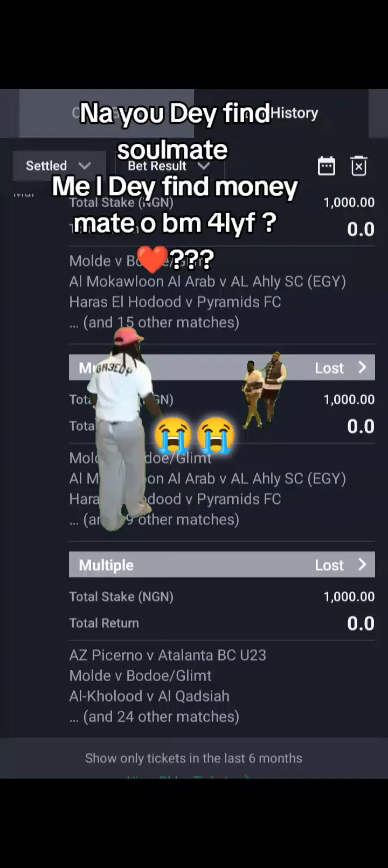
Task: Tap the AZ Picerno v Atalanta U23 match
Action: (168, 655)
